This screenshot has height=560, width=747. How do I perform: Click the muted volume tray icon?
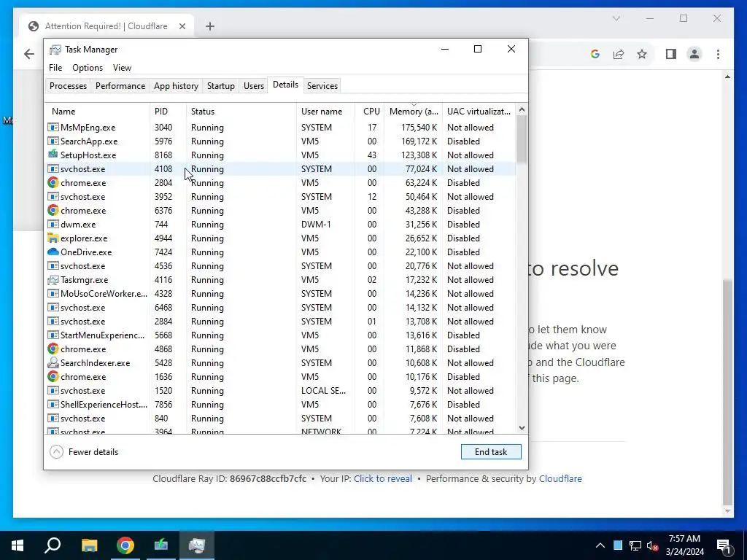[x=653, y=545]
